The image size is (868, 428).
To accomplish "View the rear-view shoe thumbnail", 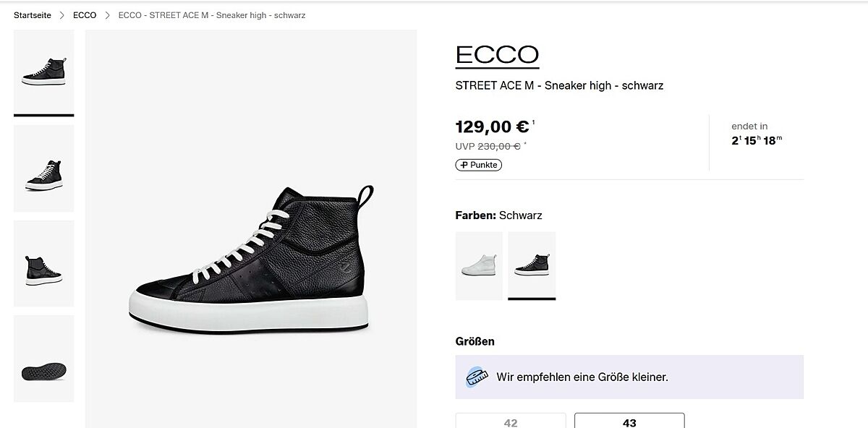I will (43, 263).
